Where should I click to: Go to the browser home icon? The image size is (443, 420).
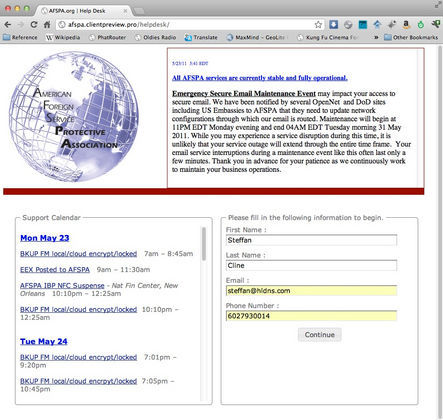coord(47,25)
